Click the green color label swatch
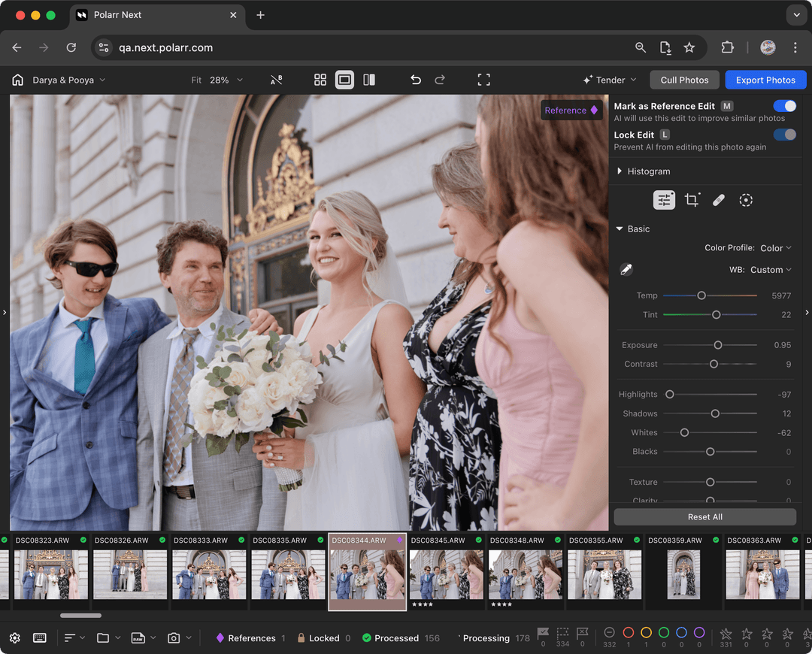812x654 pixels. point(664,634)
